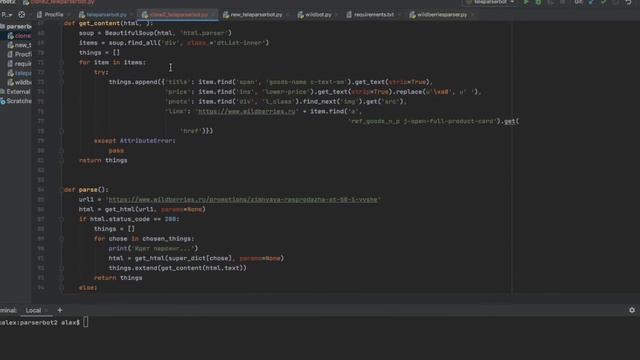Collapse the 'except AttributeError' block
640x360 pixels.
click(61, 141)
